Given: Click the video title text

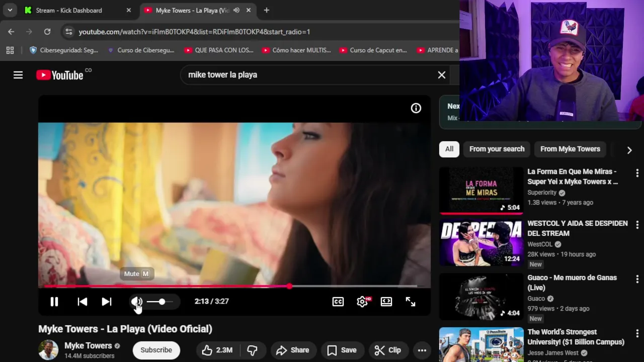Looking at the screenshot, I should [x=125, y=329].
